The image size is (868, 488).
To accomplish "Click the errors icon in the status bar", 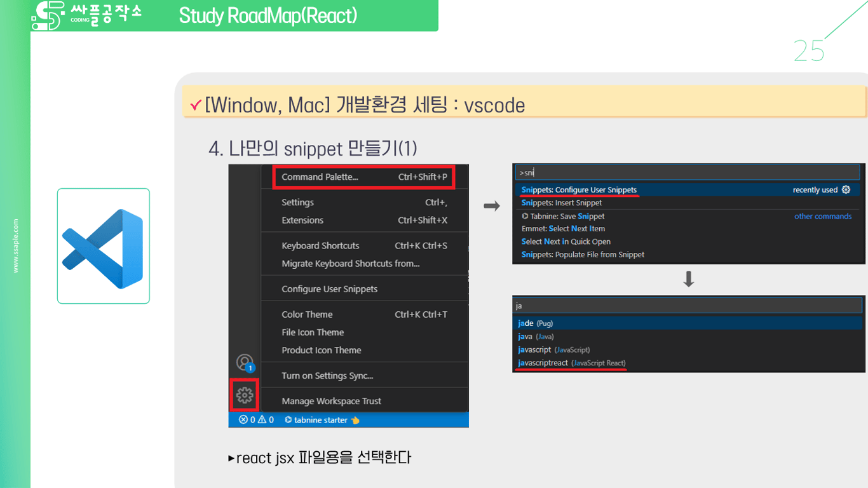I will pyautogui.click(x=243, y=419).
